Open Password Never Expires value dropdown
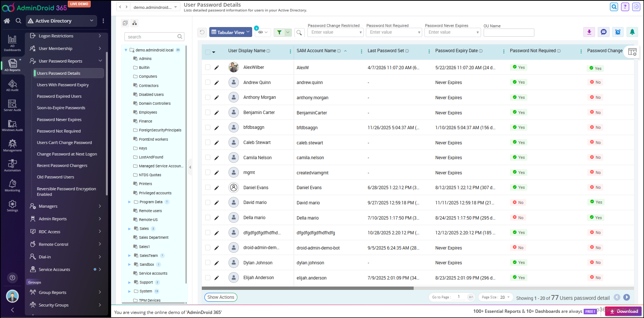Viewport: 644px width, 318px height. pyautogui.click(x=452, y=32)
